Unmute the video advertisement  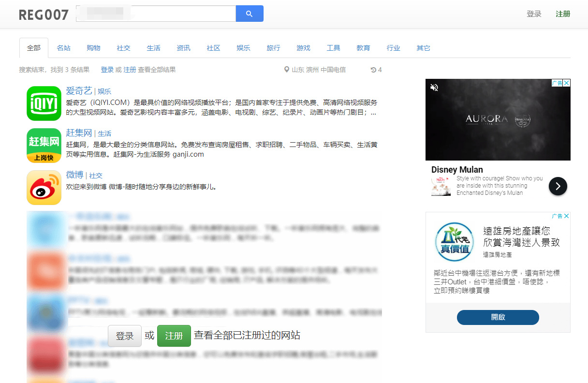(434, 87)
